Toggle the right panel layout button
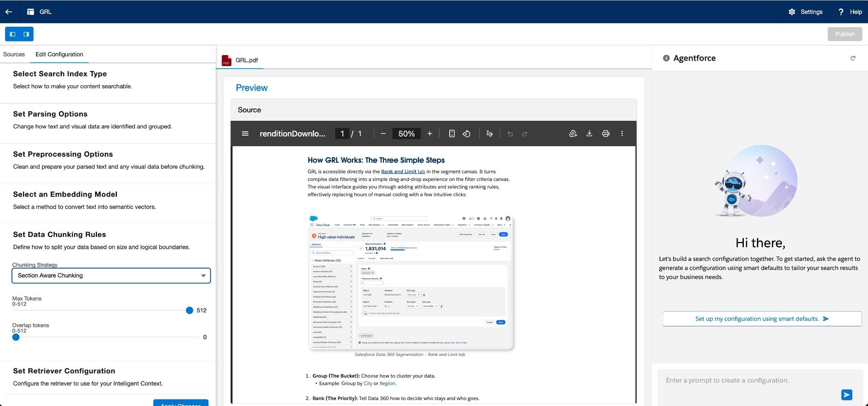Image resolution: width=868 pixels, height=406 pixels. 26,34
